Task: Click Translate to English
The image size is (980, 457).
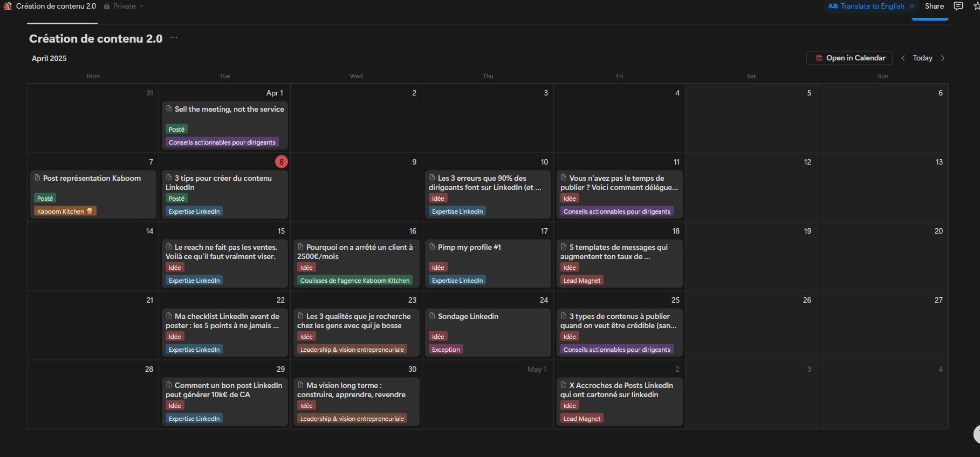Action: point(867,6)
